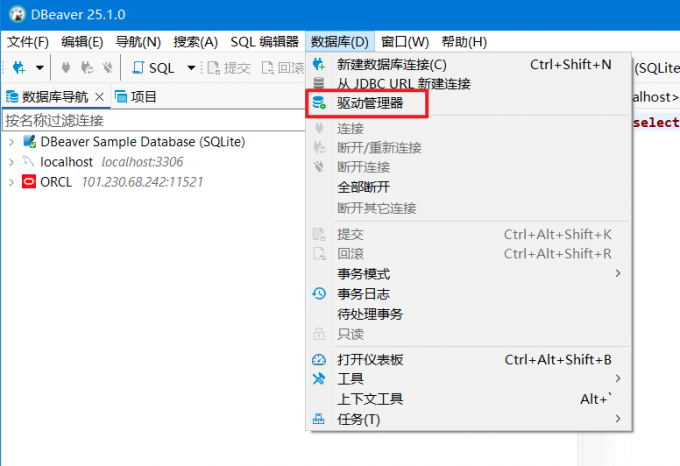Click the task icon beside 任务(T)
680x466 pixels.
pyautogui.click(x=319, y=419)
